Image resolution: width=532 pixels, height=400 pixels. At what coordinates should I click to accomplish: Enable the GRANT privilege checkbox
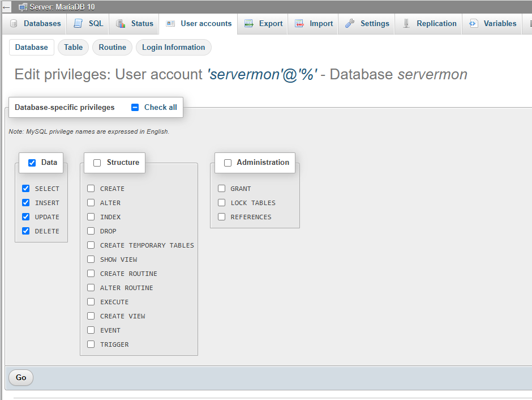pos(221,189)
